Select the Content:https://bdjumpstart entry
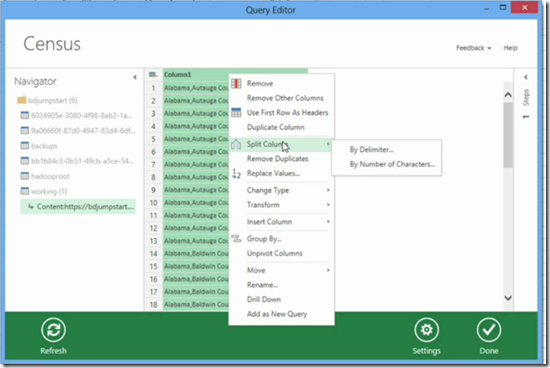Image resolution: width=550 pixels, height=368 pixels. tap(78, 207)
